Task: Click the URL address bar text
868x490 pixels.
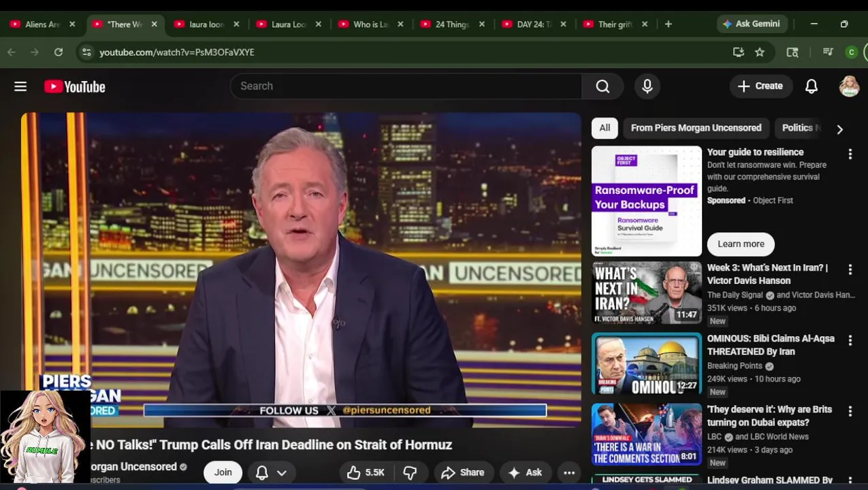Action: pyautogui.click(x=177, y=52)
